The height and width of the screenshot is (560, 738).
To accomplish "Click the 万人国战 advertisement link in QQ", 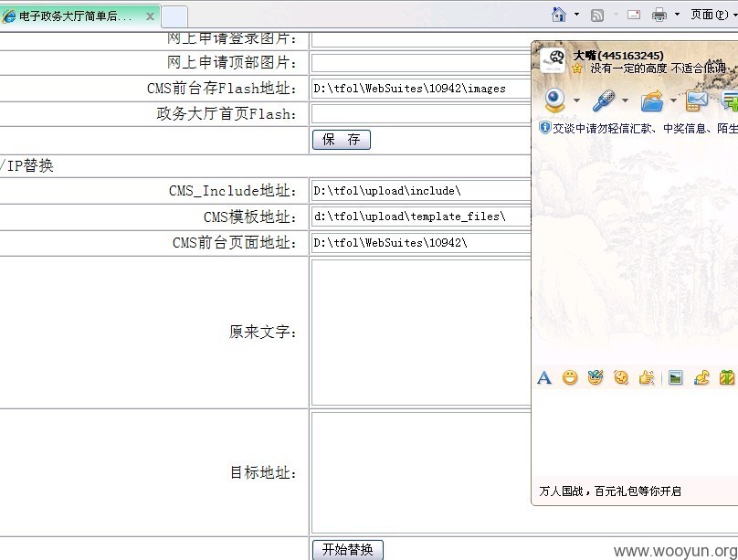I will coord(610,491).
